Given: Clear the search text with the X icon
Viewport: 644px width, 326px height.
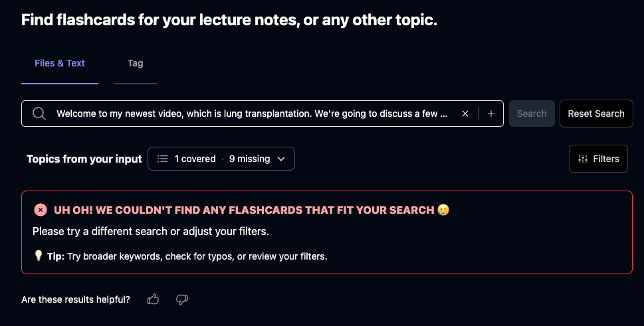Looking at the screenshot, I should click(x=465, y=114).
